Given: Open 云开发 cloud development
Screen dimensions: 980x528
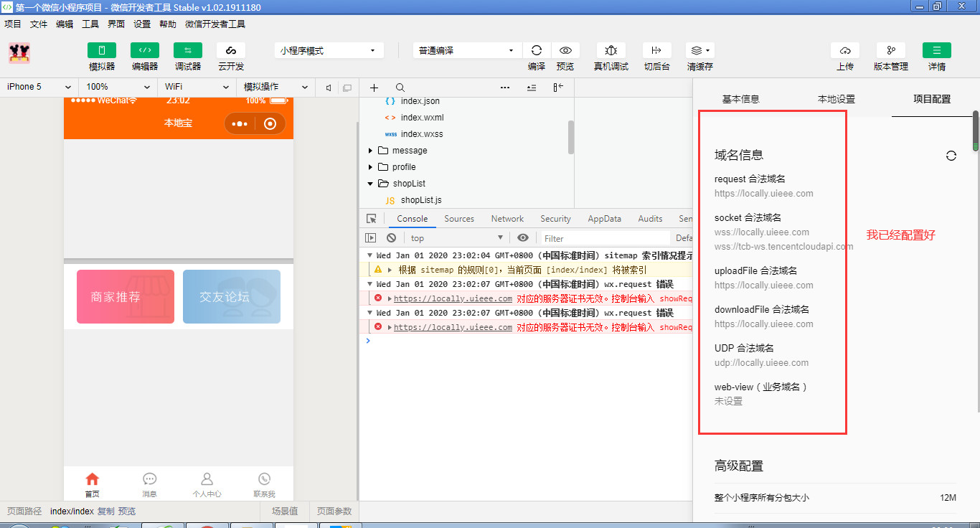Looking at the screenshot, I should [x=231, y=50].
